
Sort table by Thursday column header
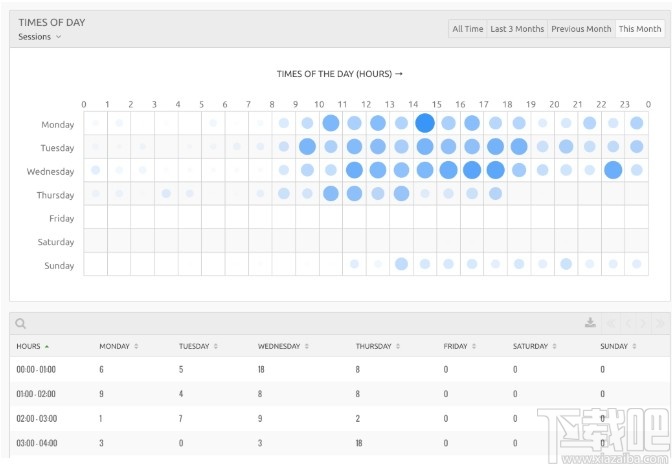375,346
